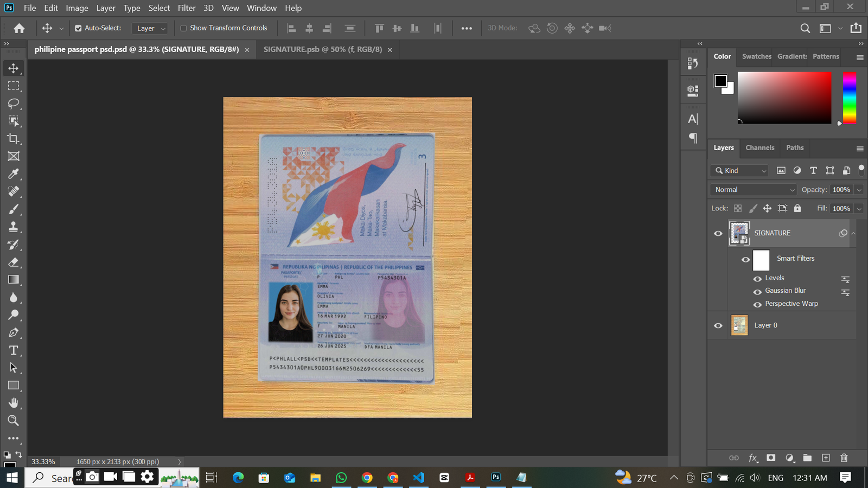
Task: Select the Clone Stamp tool
Action: [x=14, y=227]
